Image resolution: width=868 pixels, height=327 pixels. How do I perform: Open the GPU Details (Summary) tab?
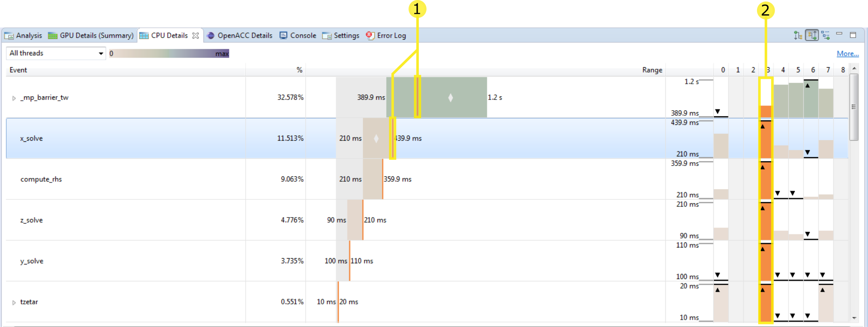[x=96, y=36]
